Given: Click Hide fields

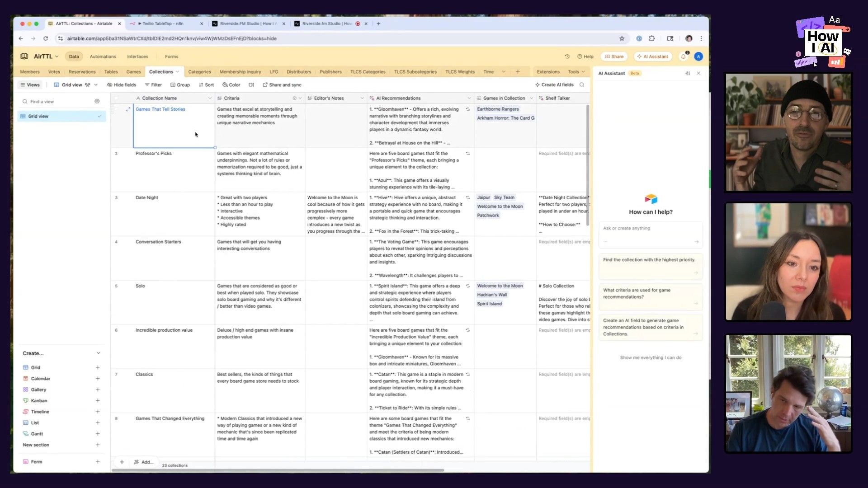Looking at the screenshot, I should tap(121, 85).
